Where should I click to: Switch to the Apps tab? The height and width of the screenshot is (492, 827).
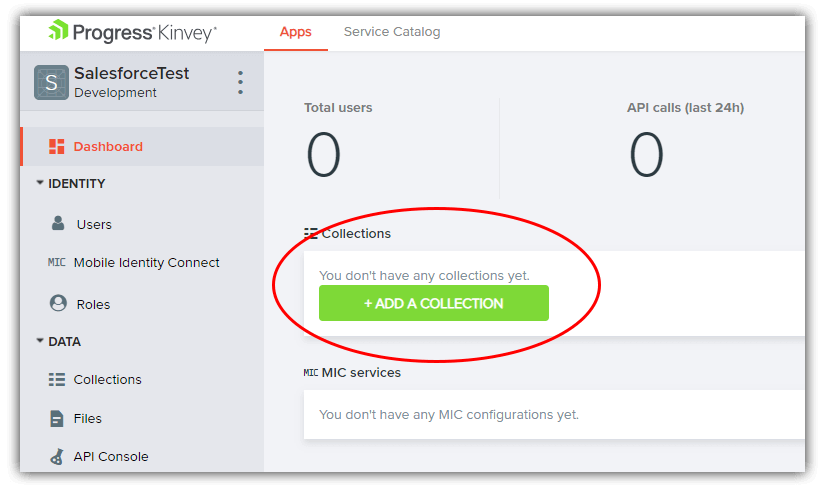(296, 32)
